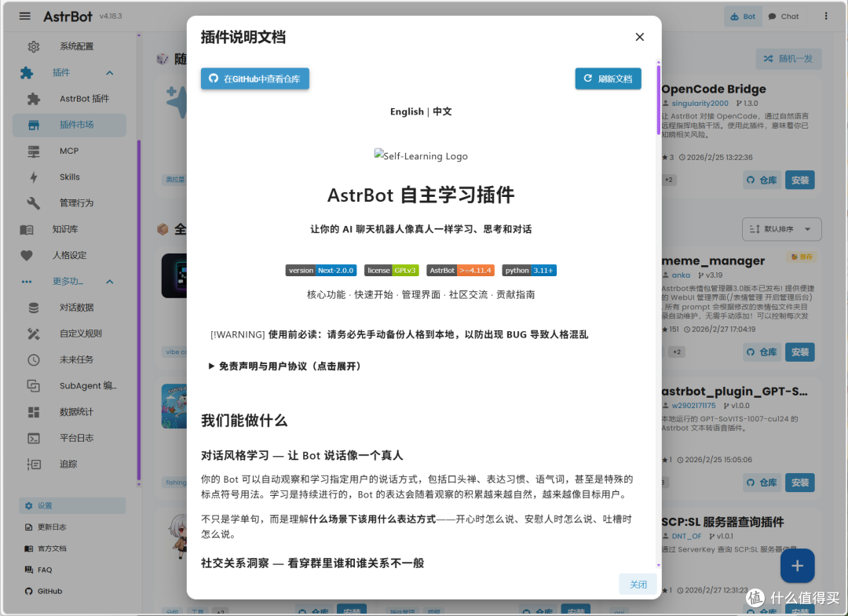Click the 管理界面 anchor link
This screenshot has height=616, width=848.
pos(421,294)
